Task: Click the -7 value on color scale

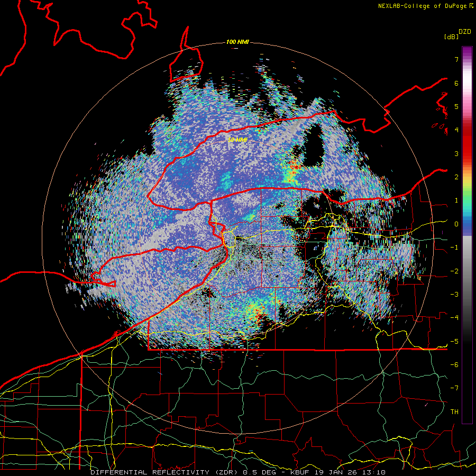Action: click(454, 388)
